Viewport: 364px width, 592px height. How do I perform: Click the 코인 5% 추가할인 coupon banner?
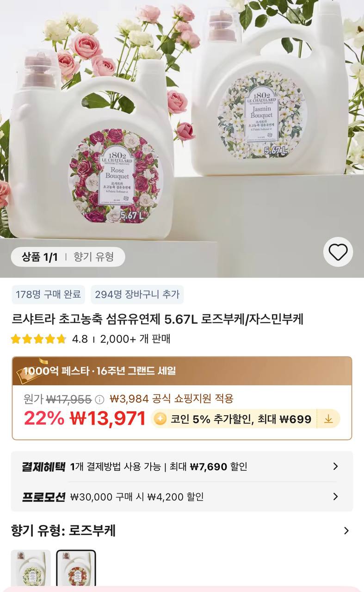246,419
